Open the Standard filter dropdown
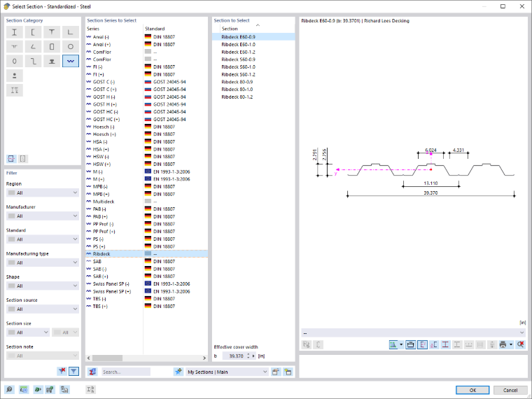Viewport: 532px width, 399px height. point(43,239)
